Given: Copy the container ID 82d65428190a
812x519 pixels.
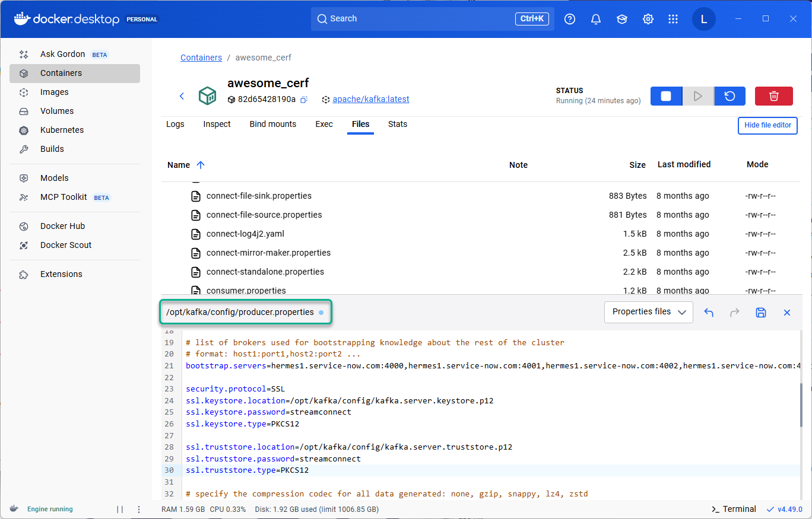Looking at the screenshot, I should 303,100.
